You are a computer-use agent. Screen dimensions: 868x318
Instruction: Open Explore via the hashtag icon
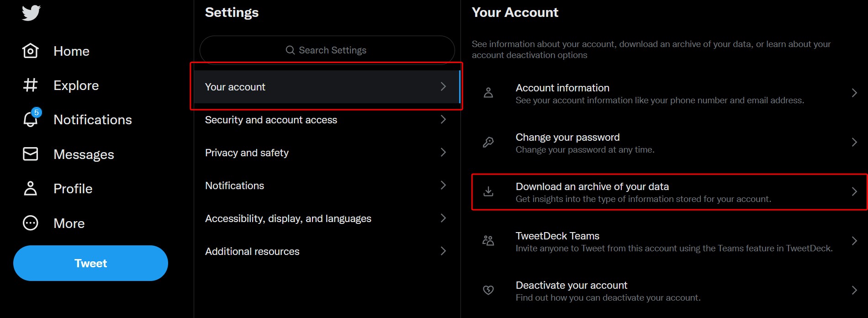tap(30, 85)
